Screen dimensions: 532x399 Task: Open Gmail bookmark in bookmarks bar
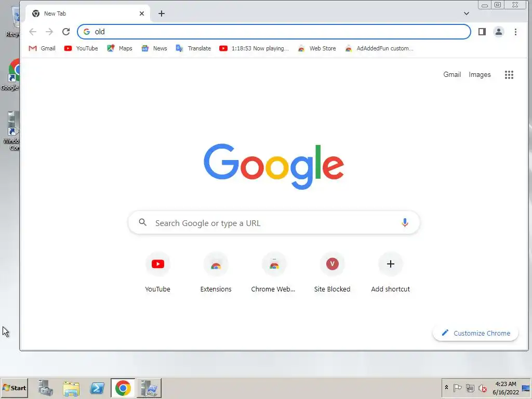click(42, 48)
